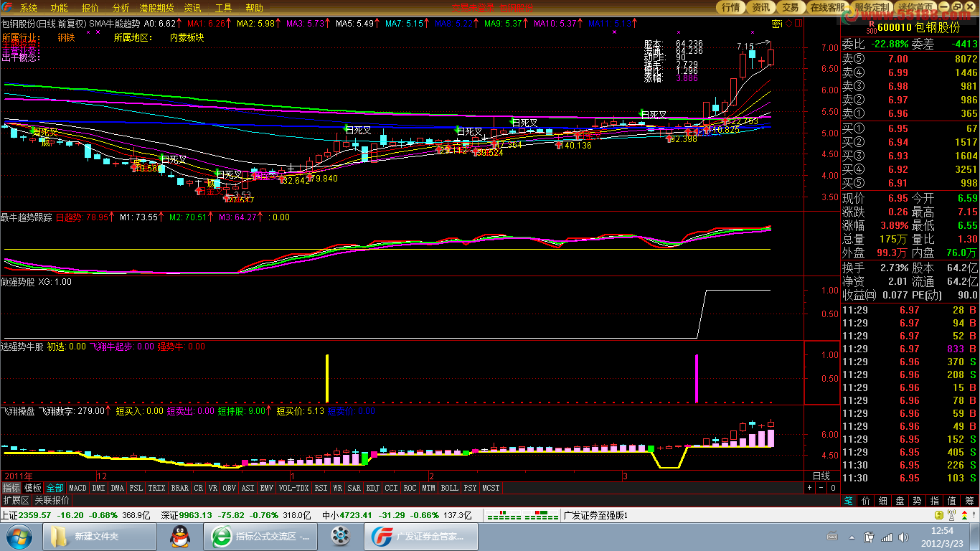The height and width of the screenshot is (551, 980).
Task: Switch to the VOL-TDX indicator
Action: point(293,488)
